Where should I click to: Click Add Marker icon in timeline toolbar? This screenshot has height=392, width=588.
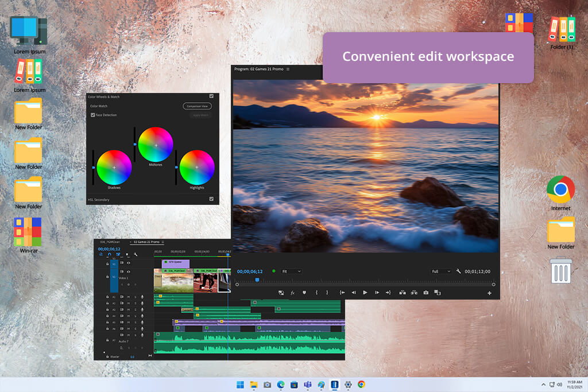[127, 254]
